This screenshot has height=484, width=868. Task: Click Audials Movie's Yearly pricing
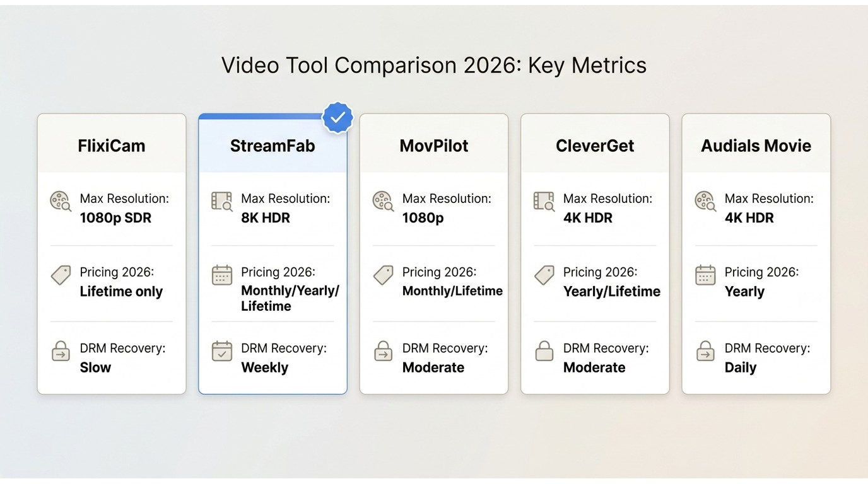click(744, 292)
